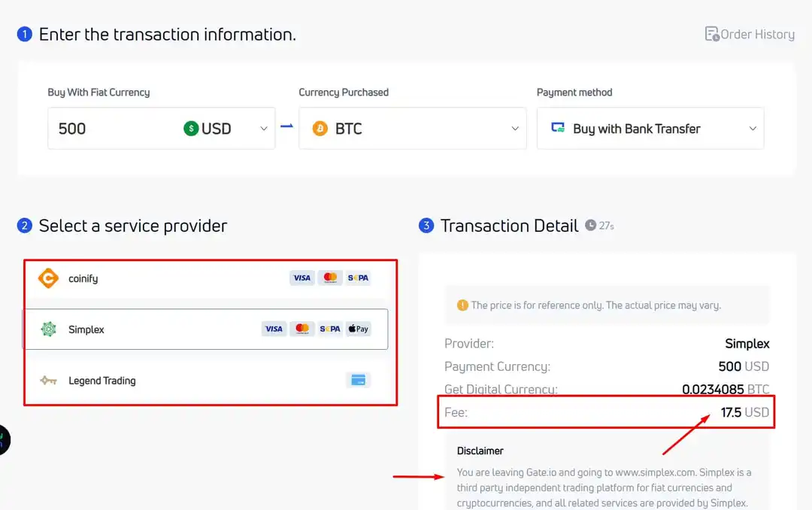Open the Currency Purchased dropdown
This screenshot has height=510, width=812.
tap(514, 128)
